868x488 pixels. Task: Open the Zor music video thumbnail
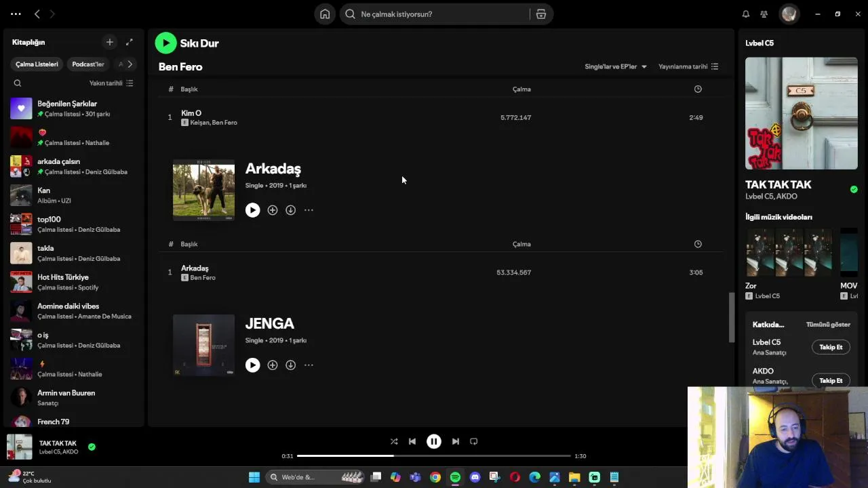point(789,252)
